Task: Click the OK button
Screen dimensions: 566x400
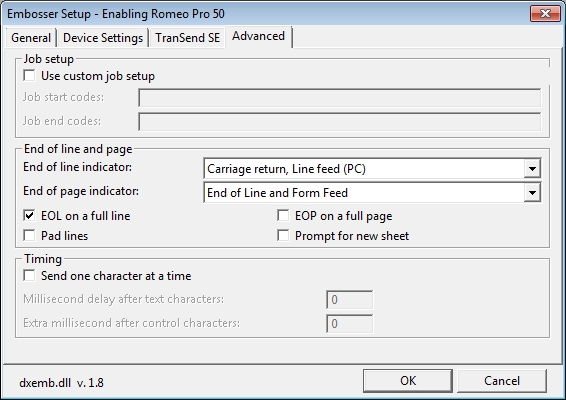Action: 408,381
